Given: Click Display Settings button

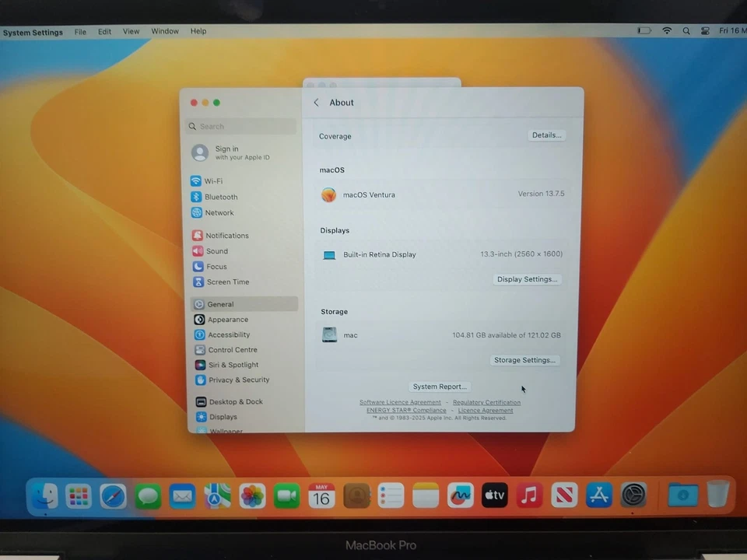Looking at the screenshot, I should [527, 279].
